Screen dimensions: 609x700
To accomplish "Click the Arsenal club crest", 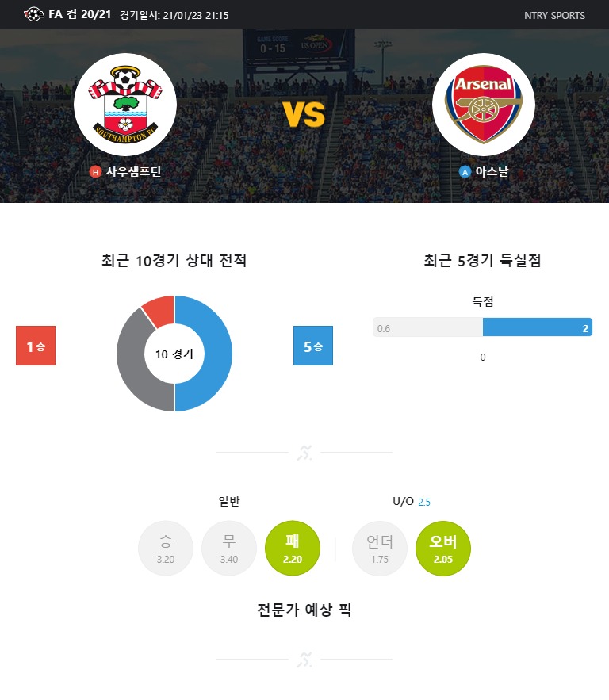I will [484, 105].
